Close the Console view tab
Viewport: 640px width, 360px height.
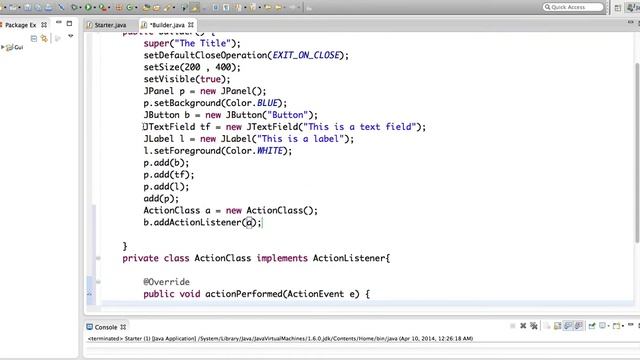tap(123, 327)
